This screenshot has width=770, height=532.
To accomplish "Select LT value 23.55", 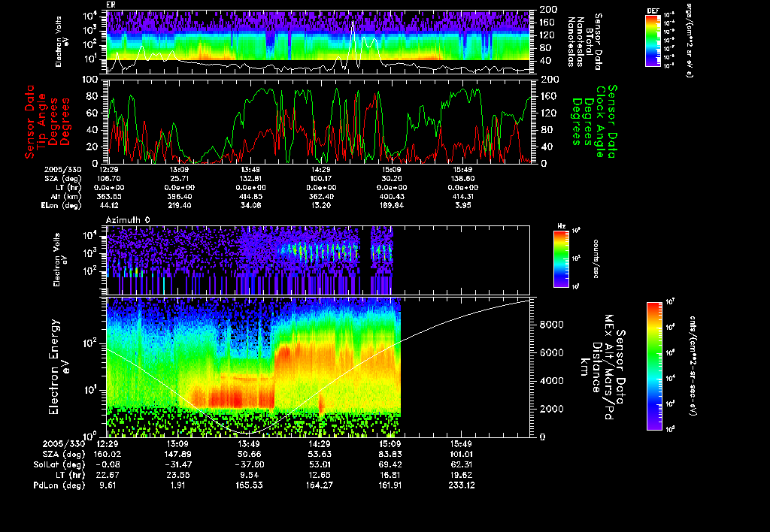I will click(178, 475).
